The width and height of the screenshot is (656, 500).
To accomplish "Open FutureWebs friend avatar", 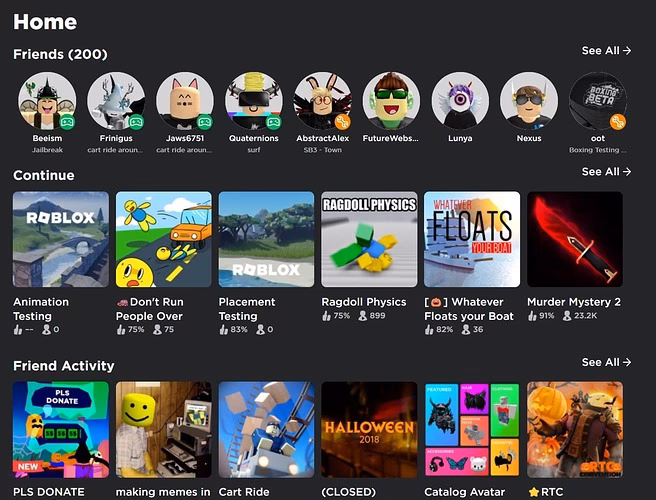I will click(391, 101).
